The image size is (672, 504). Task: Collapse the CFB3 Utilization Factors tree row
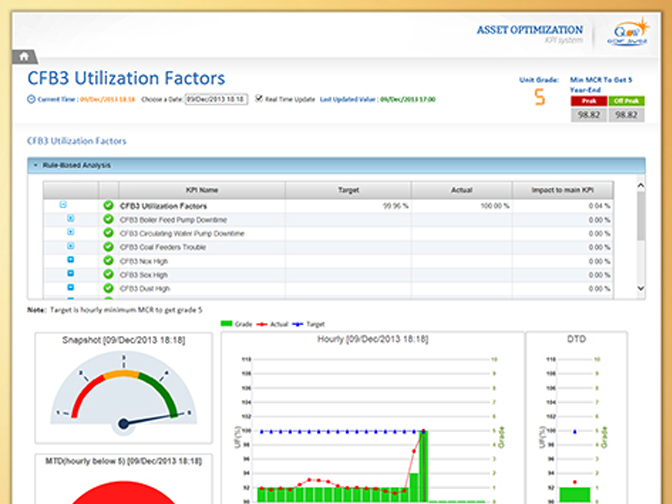tap(63, 205)
